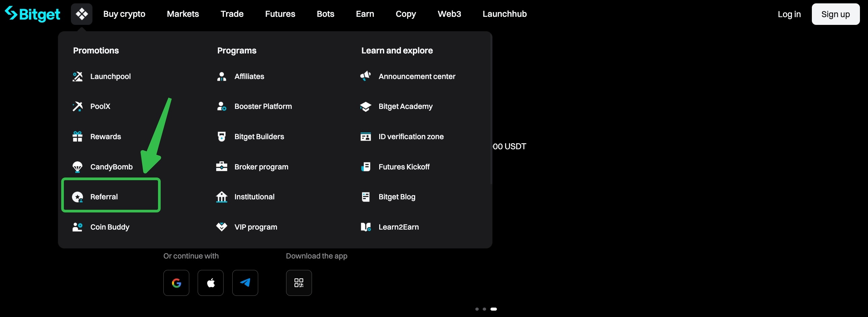Open Bitget Builders program
The height and width of the screenshot is (317, 868).
click(260, 136)
